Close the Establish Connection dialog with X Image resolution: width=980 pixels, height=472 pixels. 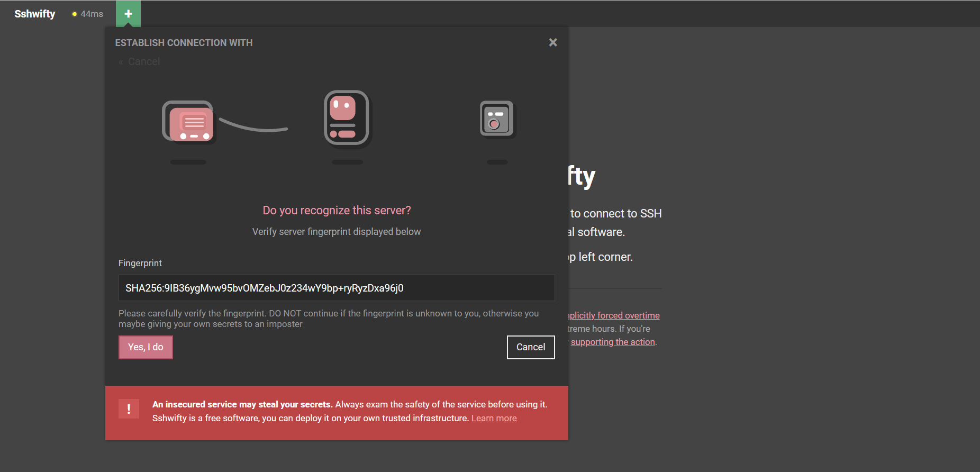coord(553,42)
